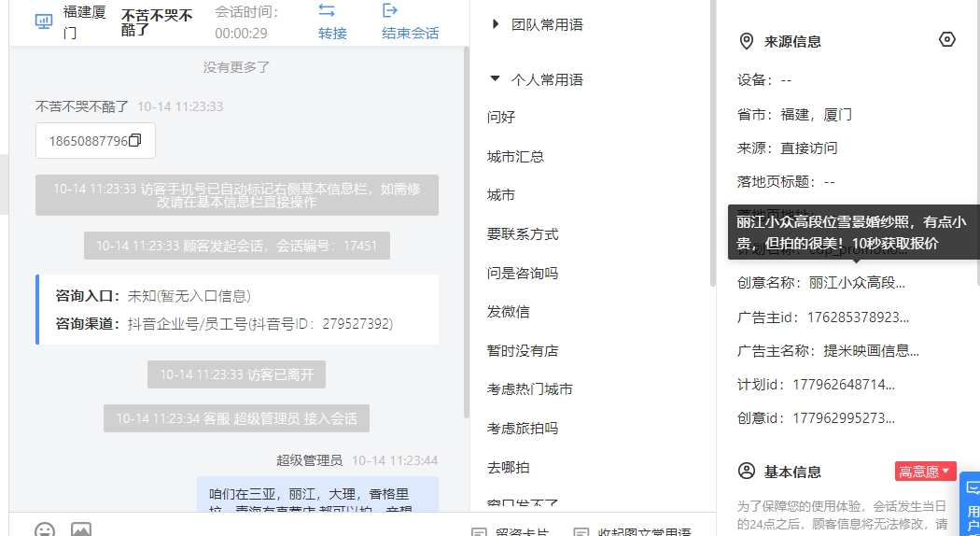
Task: Select the 城市汇总 quick phrase
Action: [x=515, y=156]
